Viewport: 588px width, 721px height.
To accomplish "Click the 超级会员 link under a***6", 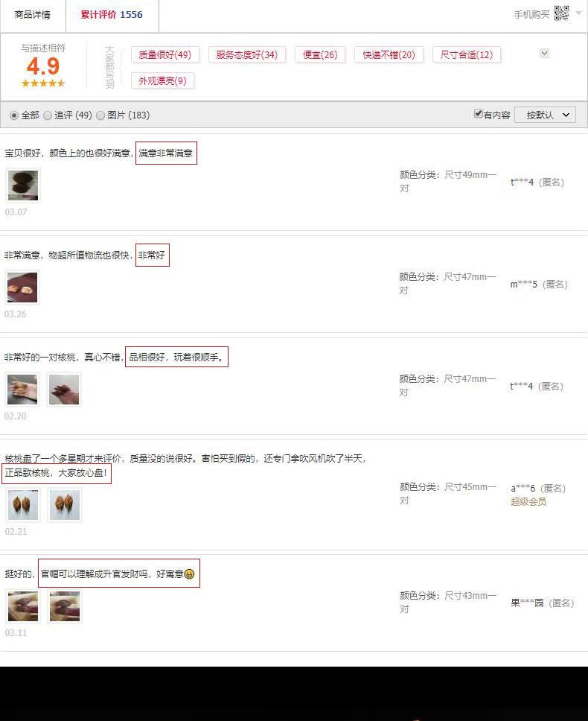I will [x=528, y=502].
